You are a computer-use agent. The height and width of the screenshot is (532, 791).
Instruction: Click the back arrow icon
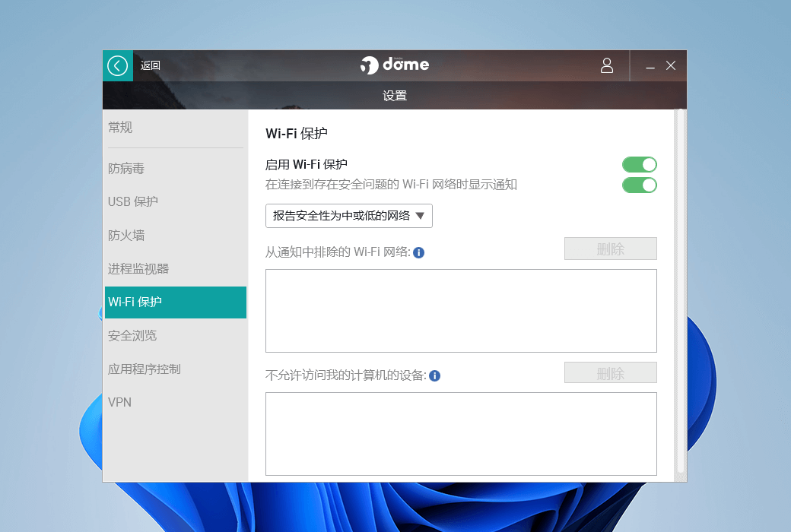pyautogui.click(x=118, y=66)
